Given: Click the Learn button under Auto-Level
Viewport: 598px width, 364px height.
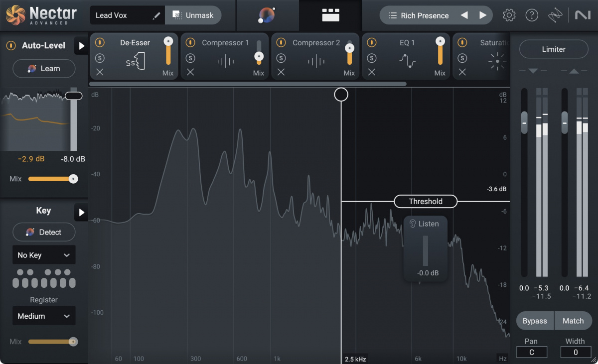Looking at the screenshot, I should (x=44, y=68).
